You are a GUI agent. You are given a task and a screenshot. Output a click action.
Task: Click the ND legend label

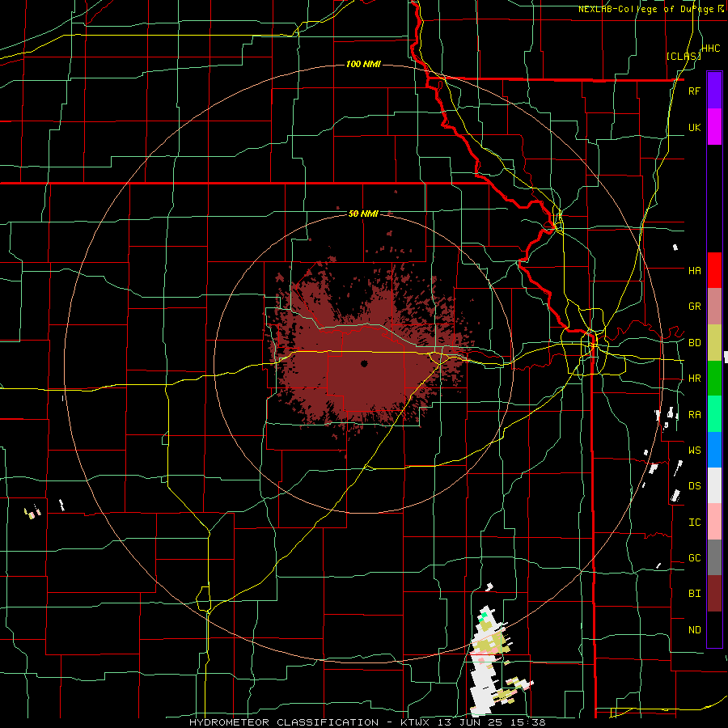(694, 630)
